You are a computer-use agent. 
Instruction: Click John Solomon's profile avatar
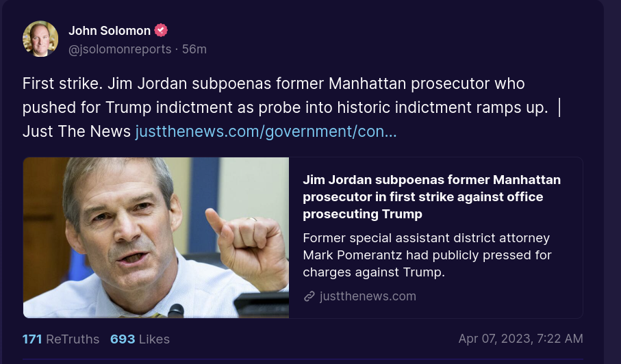40,39
